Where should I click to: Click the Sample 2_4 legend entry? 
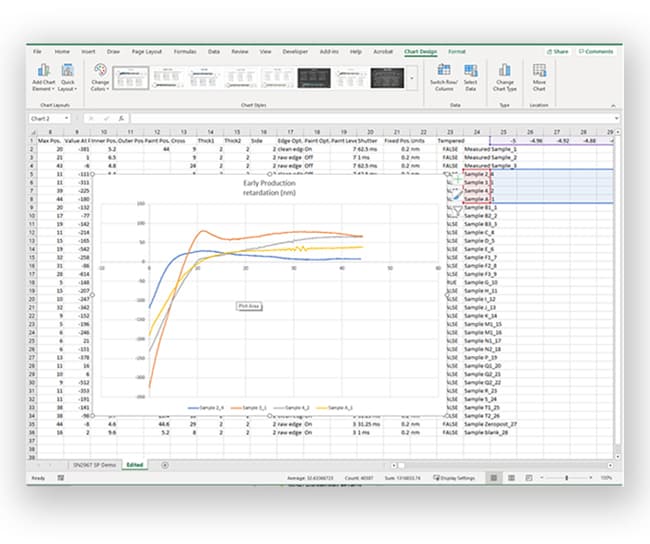206,408
